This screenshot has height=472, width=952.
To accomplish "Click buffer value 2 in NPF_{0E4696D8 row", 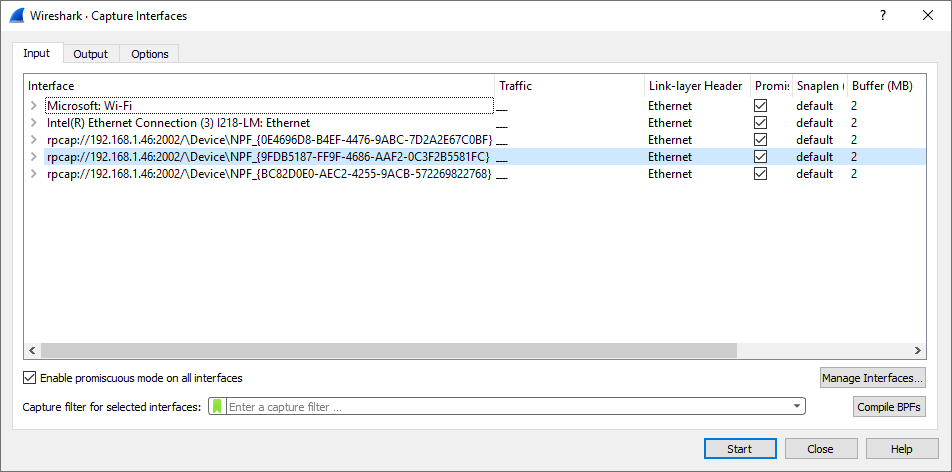I will click(x=854, y=140).
